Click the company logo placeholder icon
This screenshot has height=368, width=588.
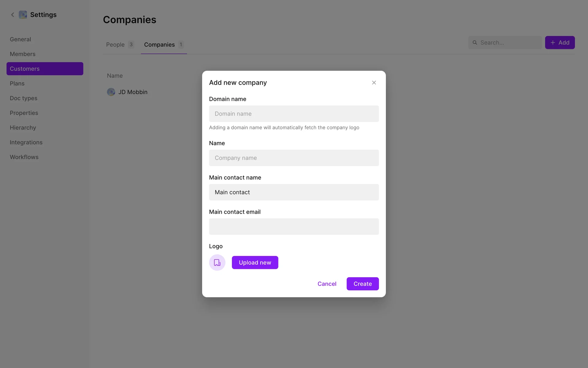pyautogui.click(x=217, y=263)
